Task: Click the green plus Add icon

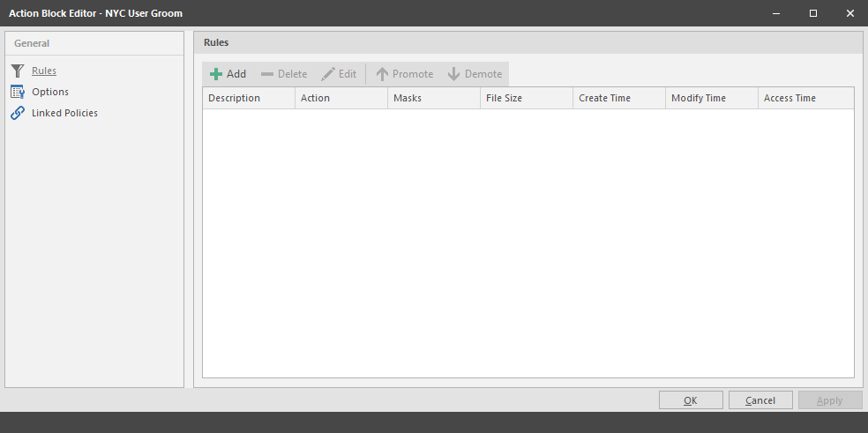Action: [216, 74]
